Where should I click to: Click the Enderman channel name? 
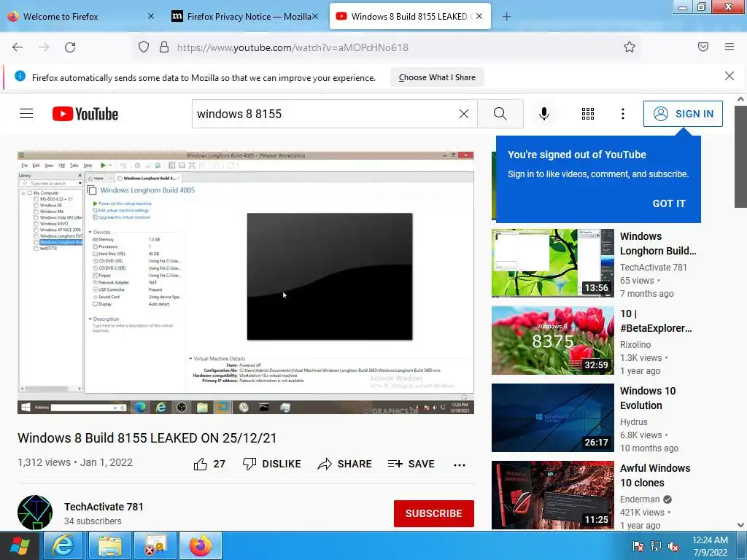click(640, 499)
